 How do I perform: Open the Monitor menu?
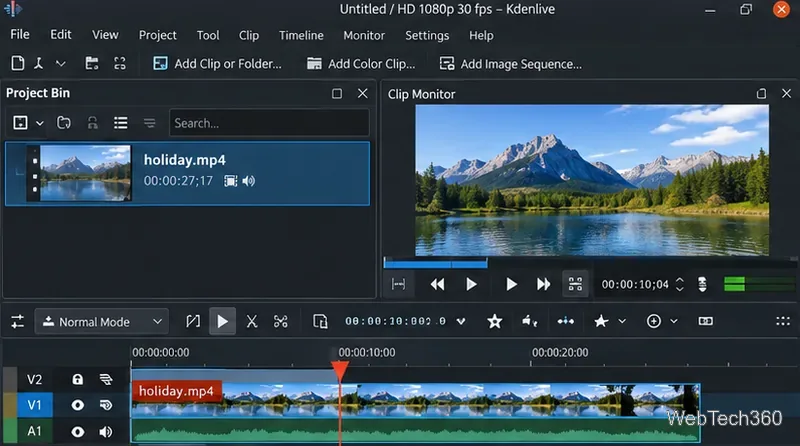364,35
